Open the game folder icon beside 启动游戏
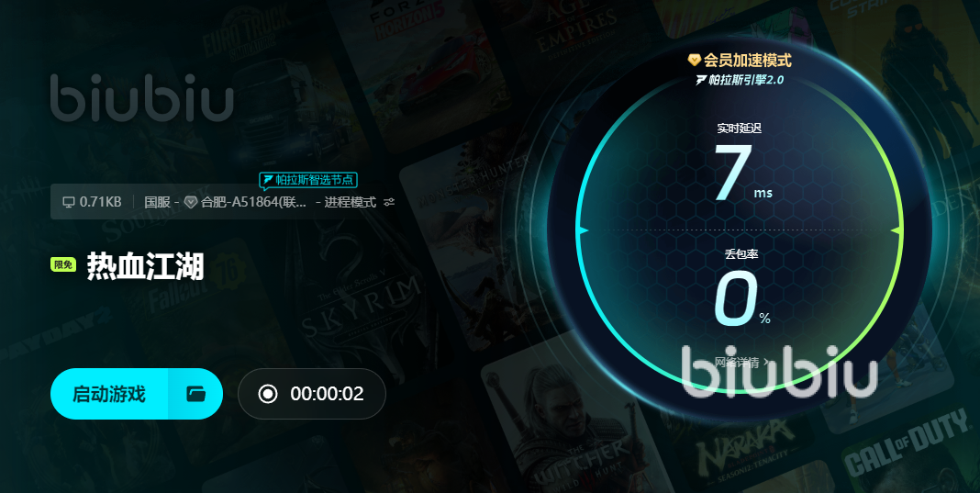The width and height of the screenshot is (980, 493). tap(195, 394)
